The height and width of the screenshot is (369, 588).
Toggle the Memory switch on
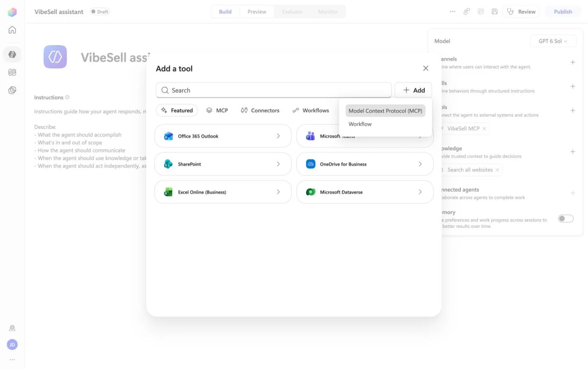(565, 219)
